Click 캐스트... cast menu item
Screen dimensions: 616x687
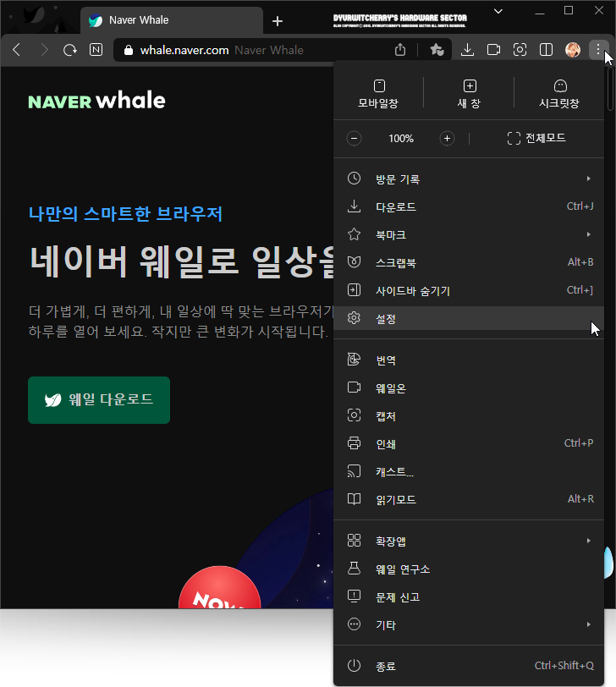coord(469,472)
